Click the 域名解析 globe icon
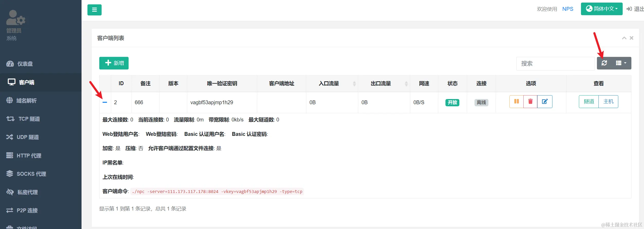 (x=10, y=100)
